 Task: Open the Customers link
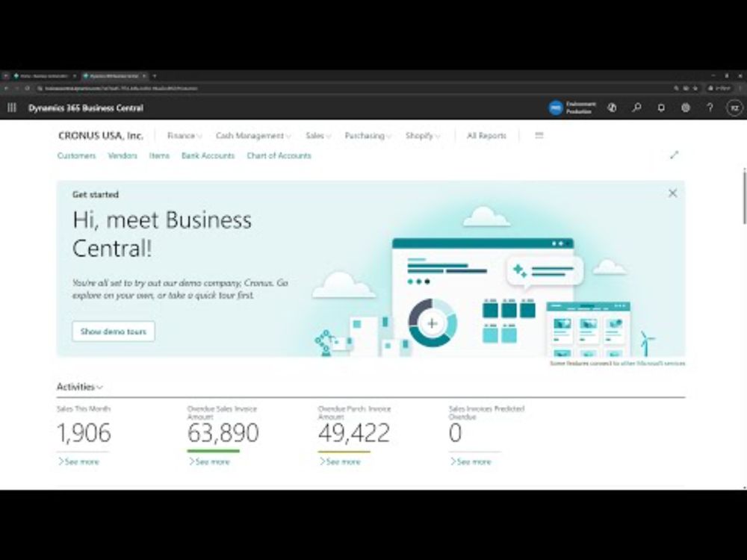coord(76,156)
